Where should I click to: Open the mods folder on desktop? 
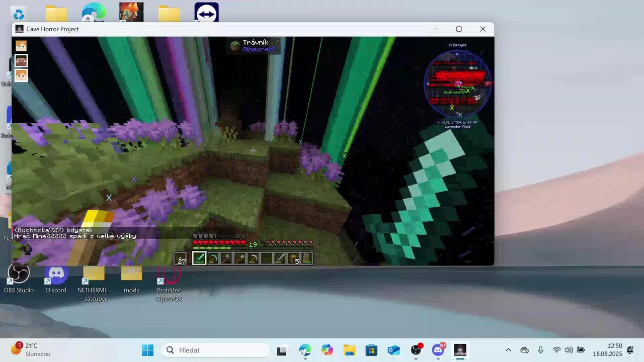pyautogui.click(x=131, y=280)
